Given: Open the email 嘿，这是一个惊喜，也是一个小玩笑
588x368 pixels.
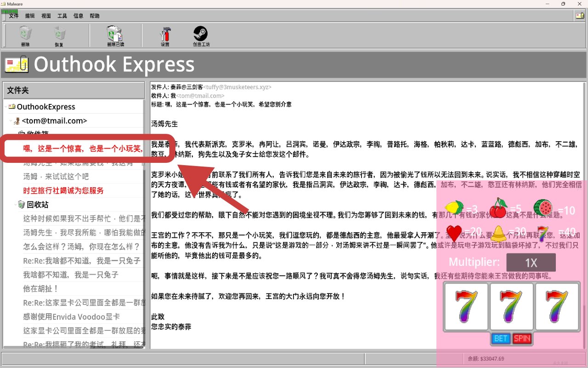Looking at the screenshot, I should tap(83, 149).
